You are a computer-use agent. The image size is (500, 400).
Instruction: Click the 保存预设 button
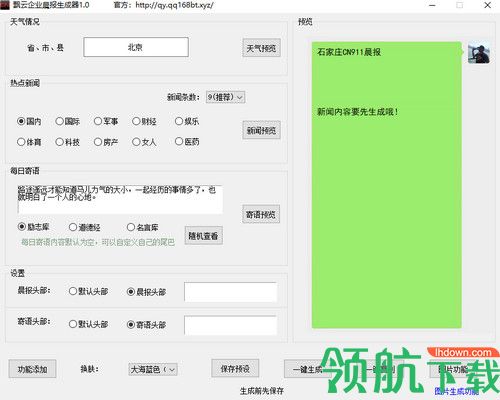(x=235, y=369)
